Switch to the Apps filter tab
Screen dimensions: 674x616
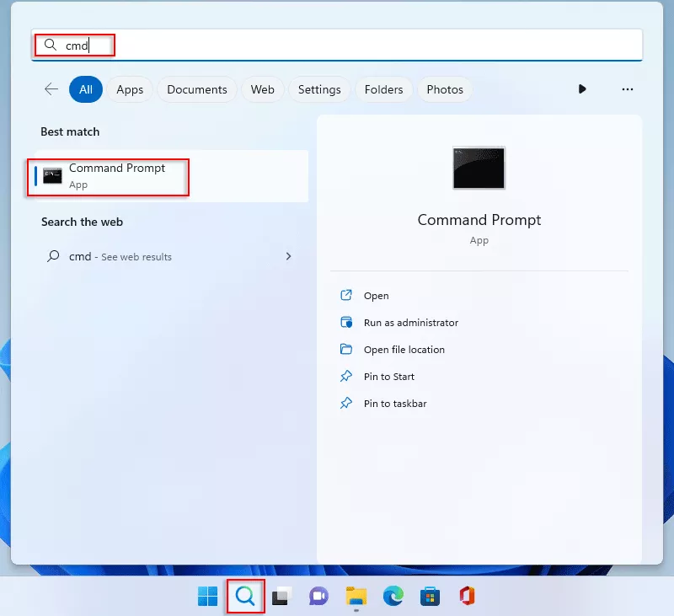pyautogui.click(x=130, y=89)
